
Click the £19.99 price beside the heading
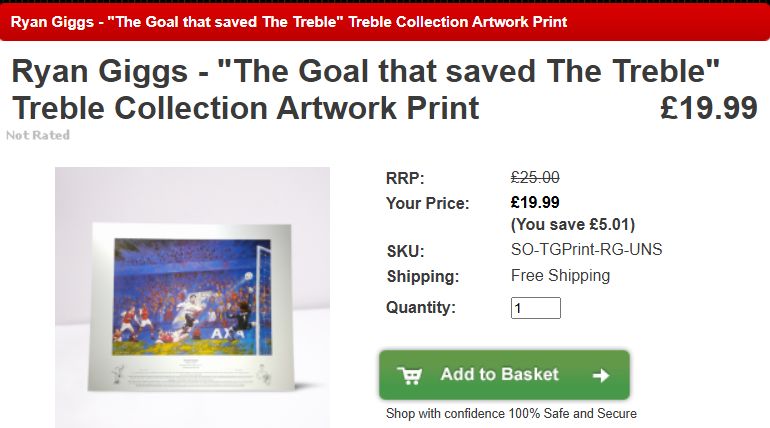[708, 108]
